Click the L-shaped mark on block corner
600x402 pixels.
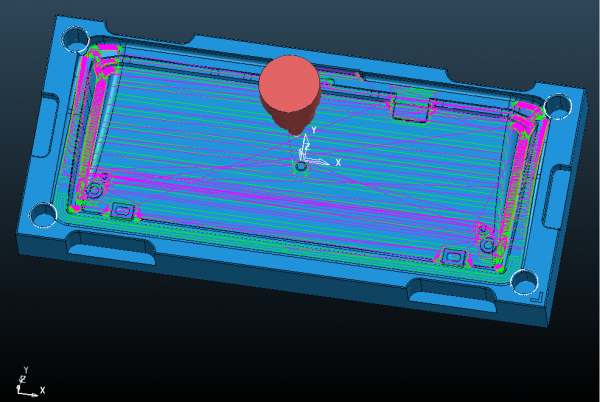pos(538,297)
